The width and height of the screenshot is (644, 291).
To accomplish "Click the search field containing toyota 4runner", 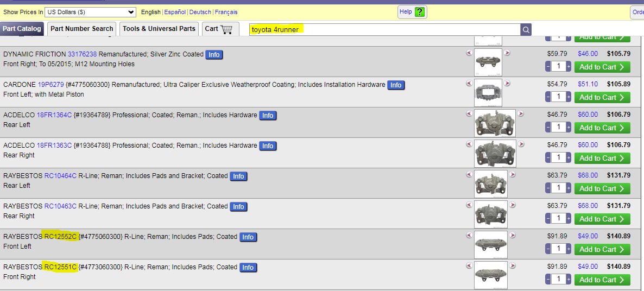I will pos(385,29).
